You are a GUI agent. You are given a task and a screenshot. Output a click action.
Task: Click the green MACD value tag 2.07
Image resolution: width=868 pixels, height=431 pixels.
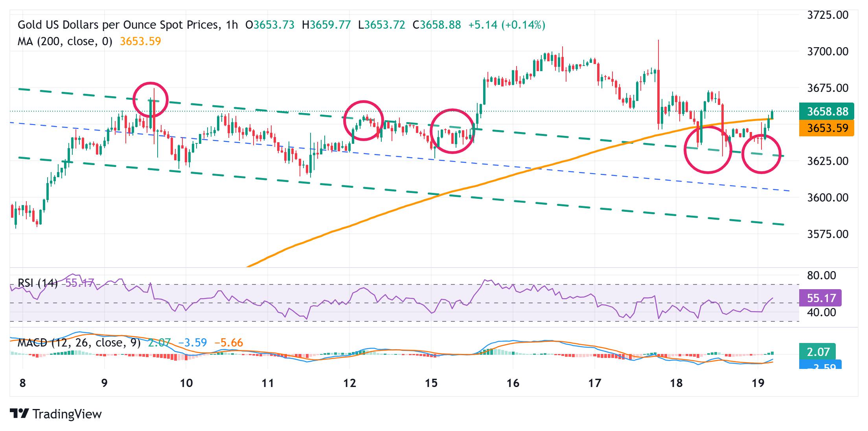coord(818,351)
